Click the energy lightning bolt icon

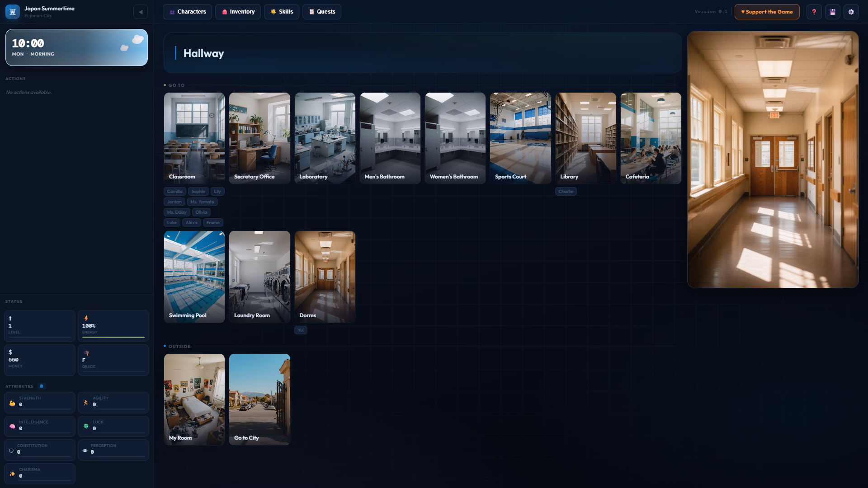[86, 319]
